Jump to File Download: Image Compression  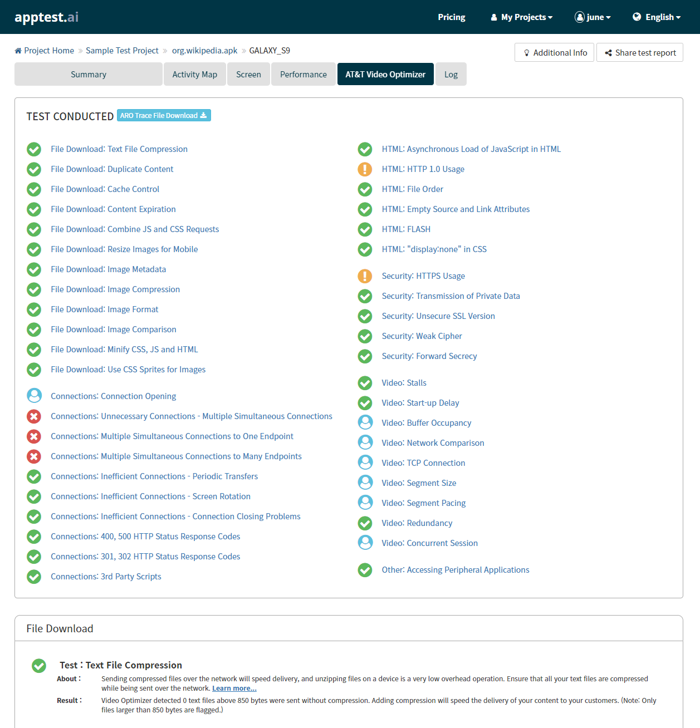(115, 289)
